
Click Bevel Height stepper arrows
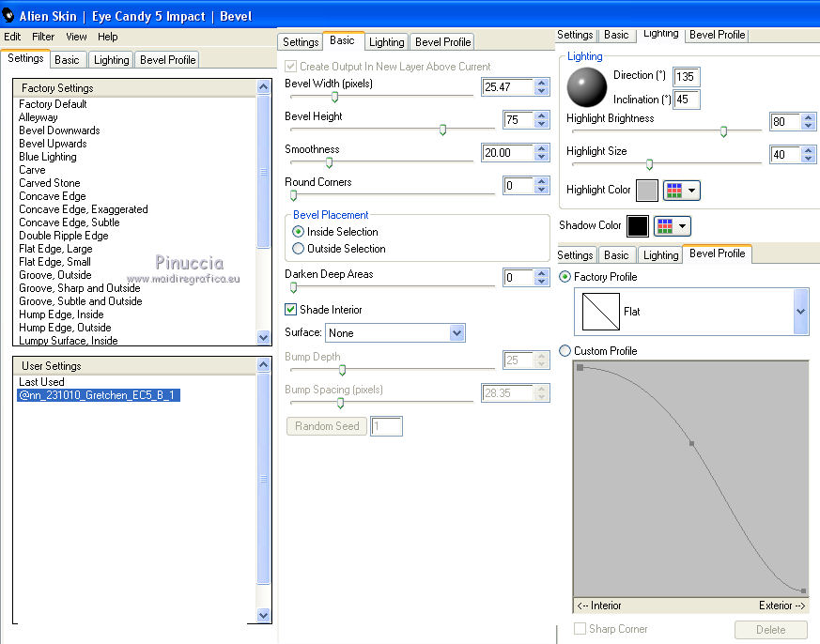[542, 120]
